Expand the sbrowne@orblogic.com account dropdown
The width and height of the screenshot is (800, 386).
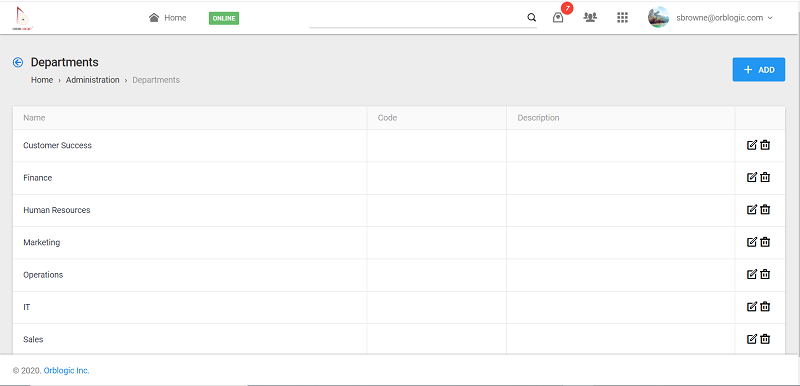(x=724, y=18)
